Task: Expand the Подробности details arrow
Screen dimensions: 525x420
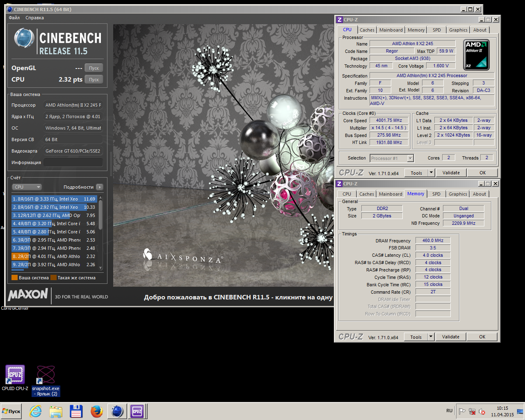Action: 100,187
